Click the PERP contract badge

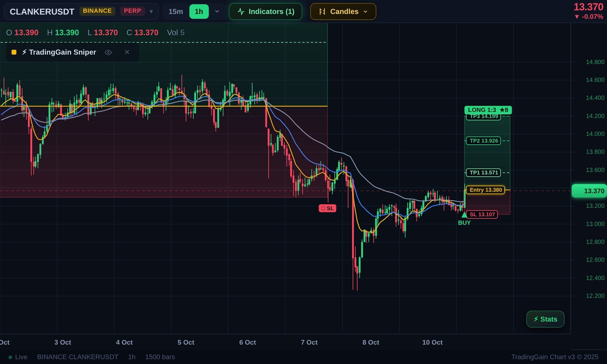[133, 11]
